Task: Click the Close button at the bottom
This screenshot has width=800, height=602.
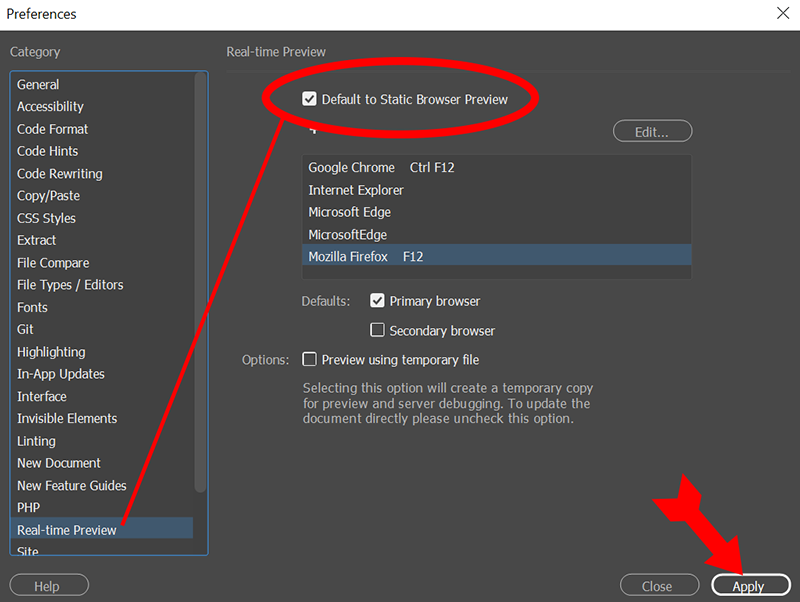Action: coord(657,586)
